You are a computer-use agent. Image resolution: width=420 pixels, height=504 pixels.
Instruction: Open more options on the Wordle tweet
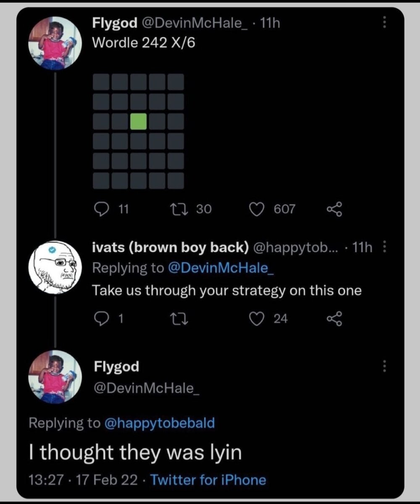(x=383, y=23)
